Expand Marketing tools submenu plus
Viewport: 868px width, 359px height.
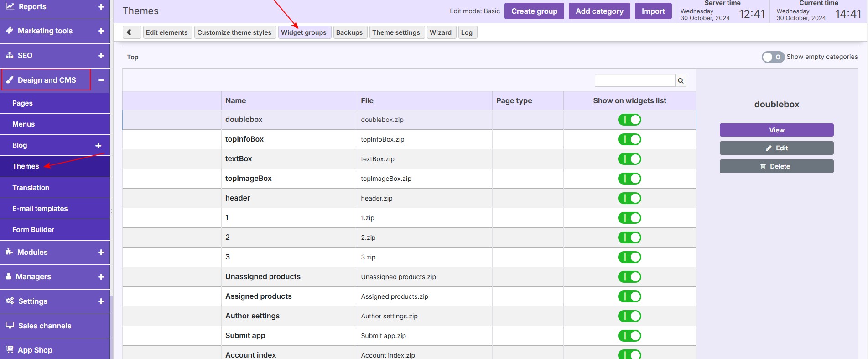tap(101, 31)
